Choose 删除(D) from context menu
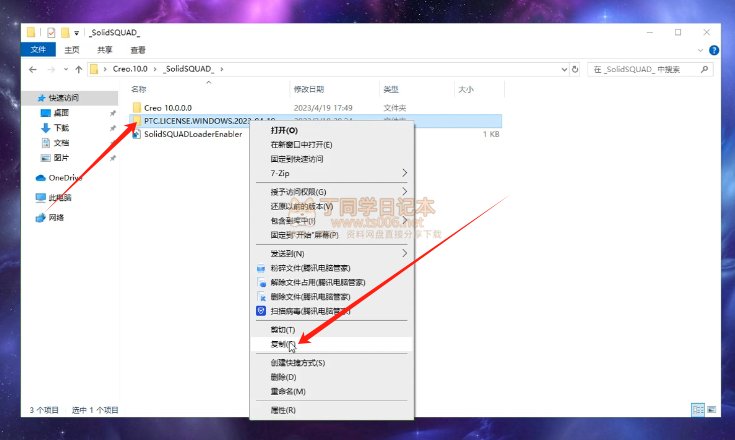 (332, 377)
